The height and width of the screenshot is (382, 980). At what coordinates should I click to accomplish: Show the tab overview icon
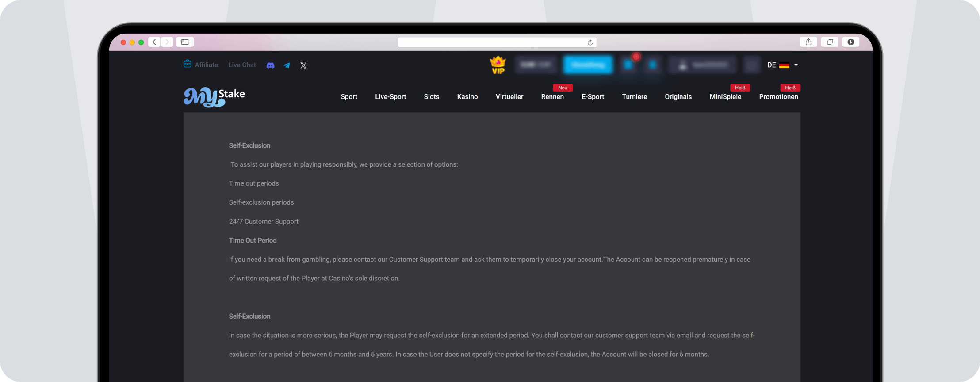coord(830,42)
